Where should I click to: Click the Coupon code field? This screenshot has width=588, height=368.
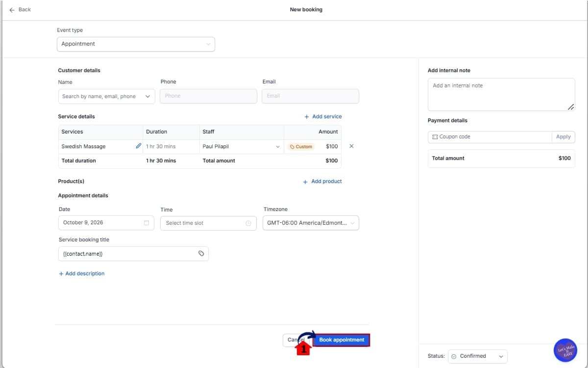490,137
